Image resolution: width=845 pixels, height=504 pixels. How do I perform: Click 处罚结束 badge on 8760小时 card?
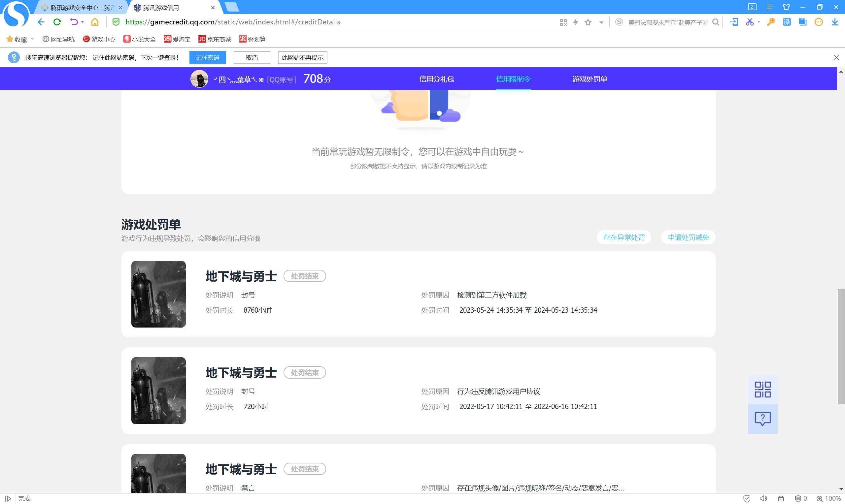305,276
